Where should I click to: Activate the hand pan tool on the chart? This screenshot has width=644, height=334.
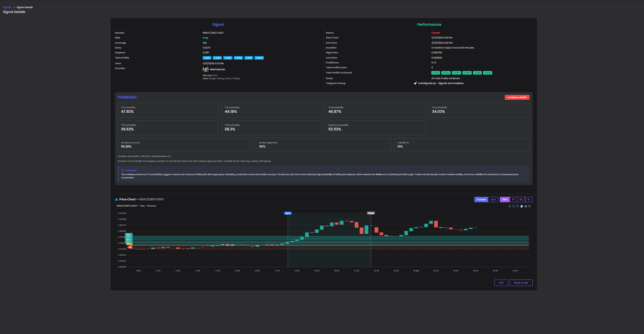pos(522,206)
